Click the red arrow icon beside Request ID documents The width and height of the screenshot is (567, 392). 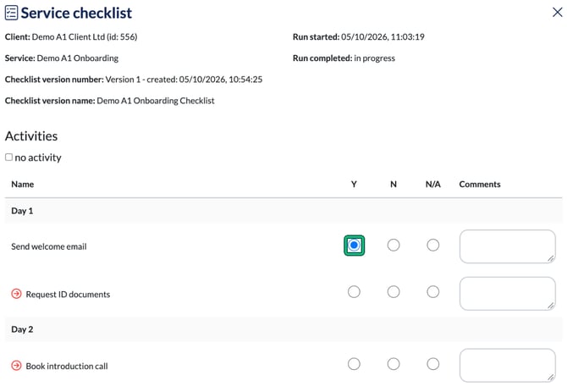(x=16, y=294)
